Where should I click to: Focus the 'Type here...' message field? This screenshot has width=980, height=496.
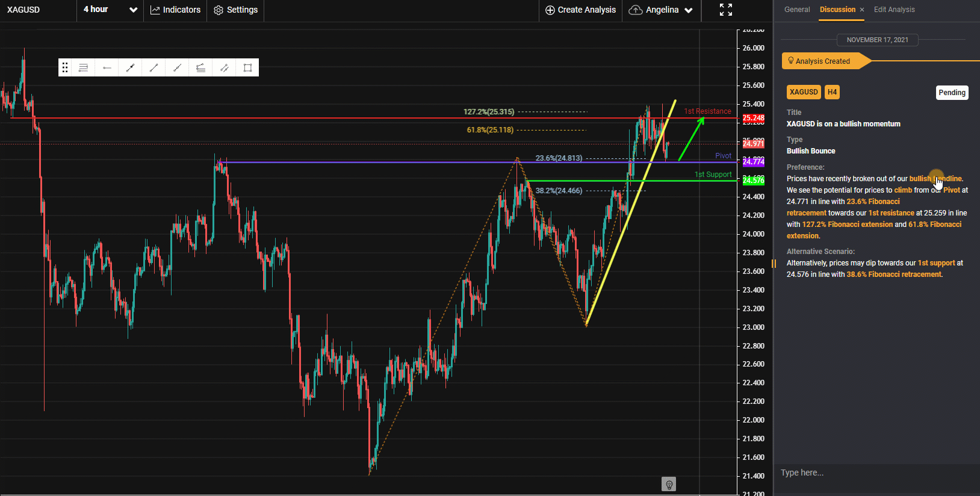click(876, 473)
